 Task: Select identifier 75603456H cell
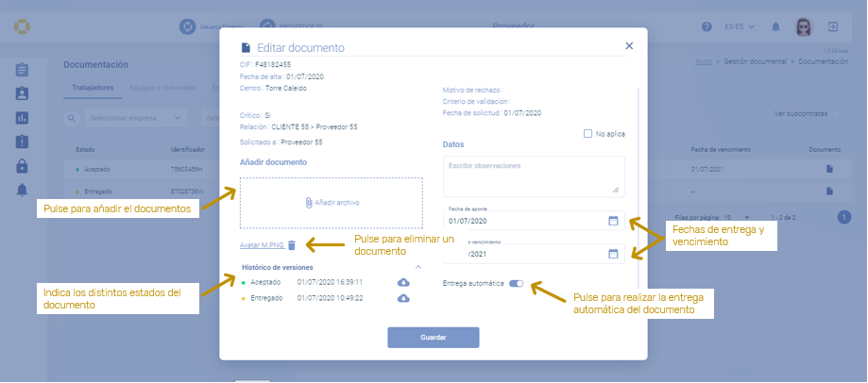(x=187, y=169)
